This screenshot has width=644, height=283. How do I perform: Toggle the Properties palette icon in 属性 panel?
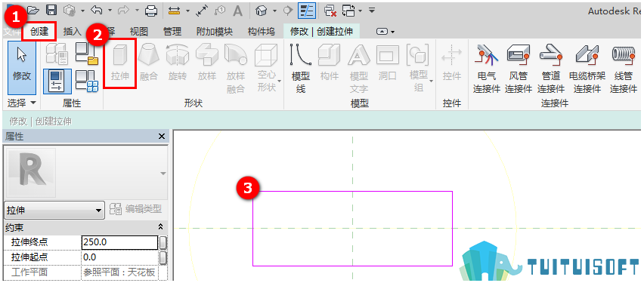(57, 81)
